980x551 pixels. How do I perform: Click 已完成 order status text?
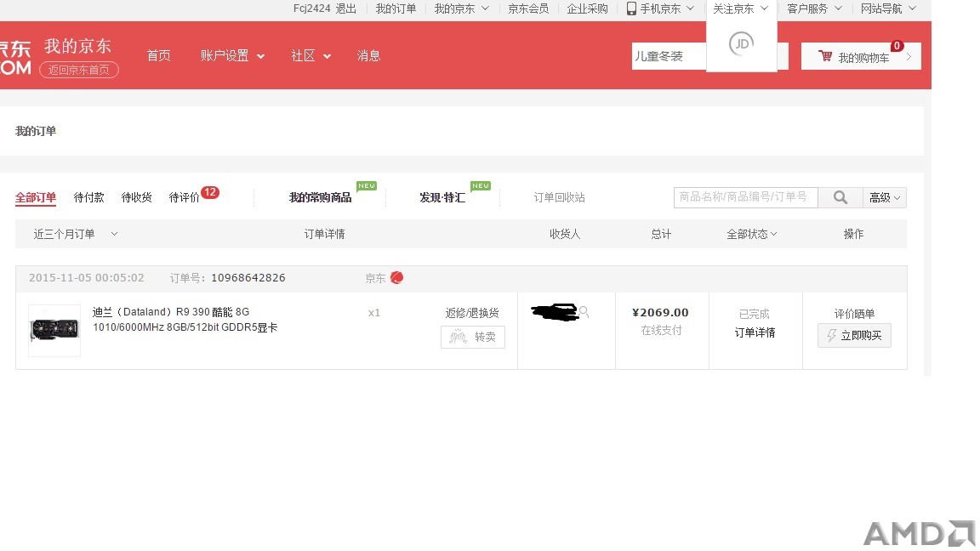755,314
